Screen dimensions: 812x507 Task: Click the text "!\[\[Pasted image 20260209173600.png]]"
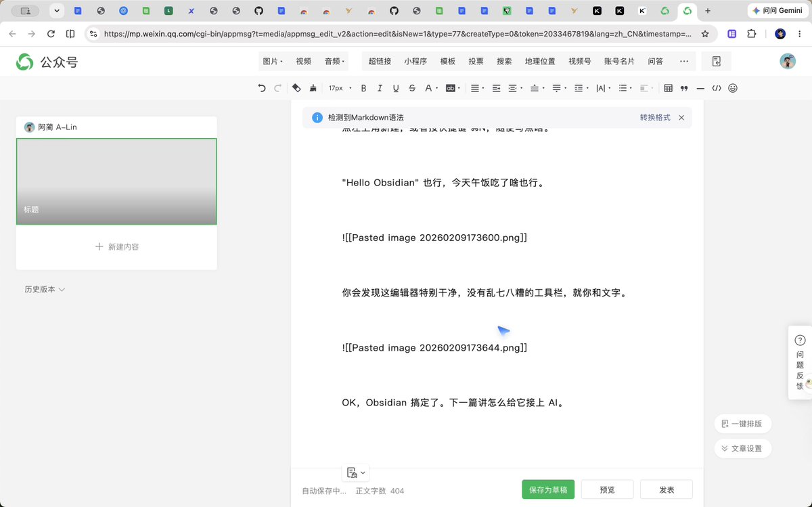point(434,238)
